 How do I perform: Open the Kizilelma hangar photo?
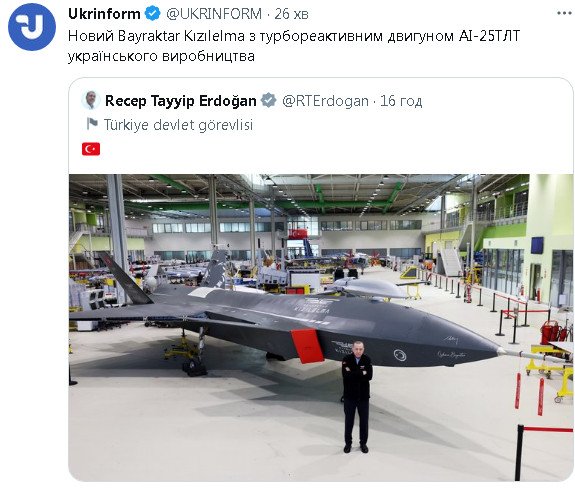321,328
